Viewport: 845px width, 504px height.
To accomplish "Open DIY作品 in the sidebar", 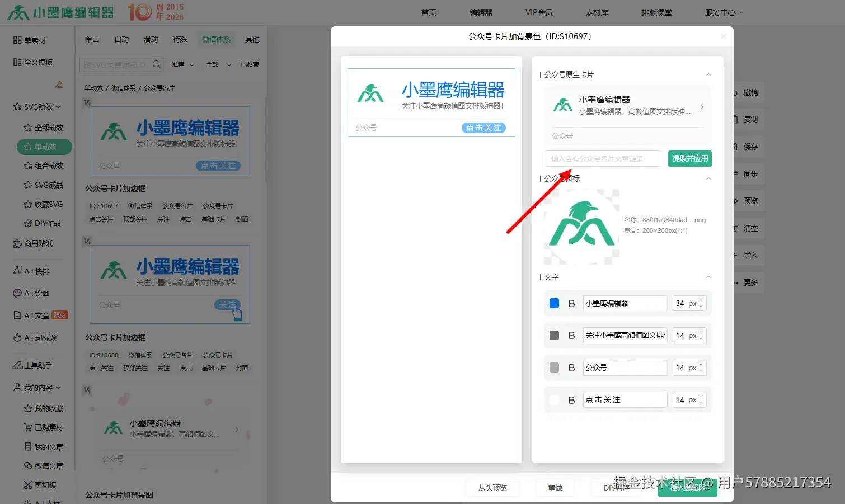I will click(42, 223).
